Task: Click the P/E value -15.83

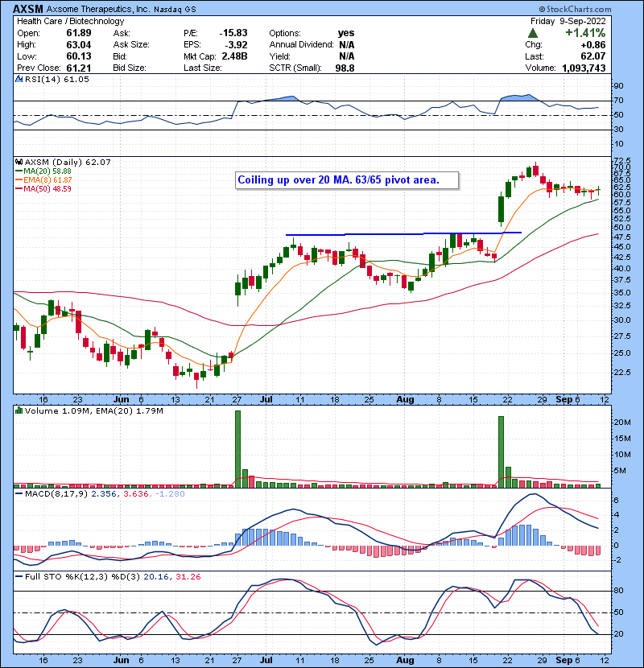Action: (233, 33)
